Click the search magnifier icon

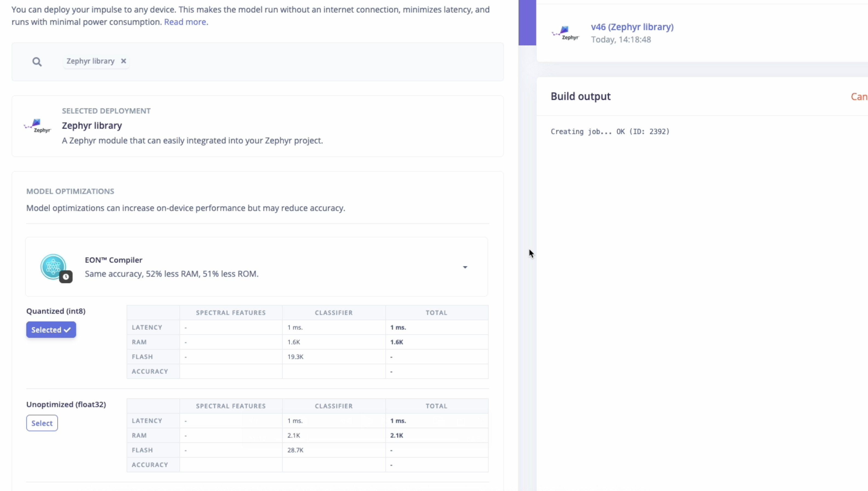pos(37,62)
